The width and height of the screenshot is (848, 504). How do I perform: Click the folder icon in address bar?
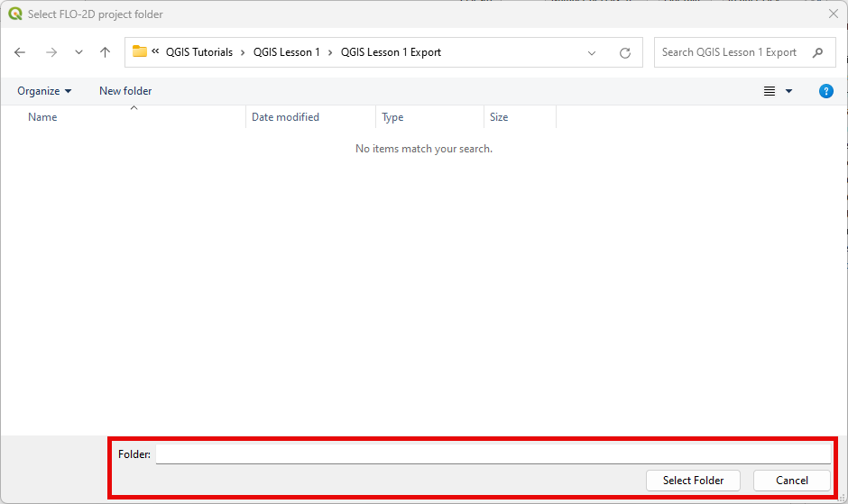point(140,51)
